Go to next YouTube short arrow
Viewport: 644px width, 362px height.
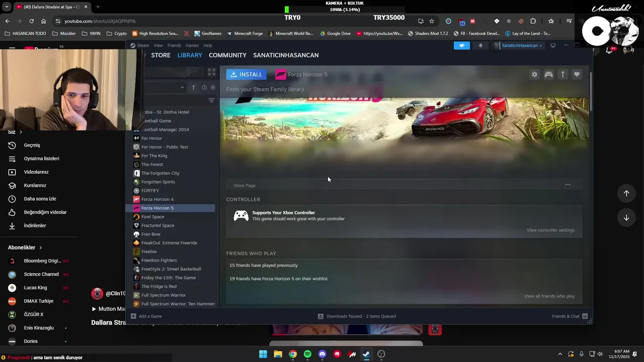point(626,218)
